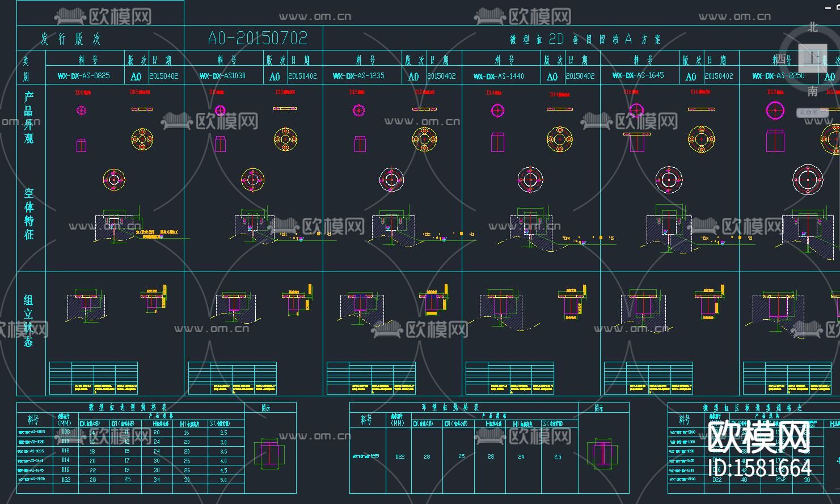Select D08 cell in selection spec table

pyautogui.click(x=65, y=432)
